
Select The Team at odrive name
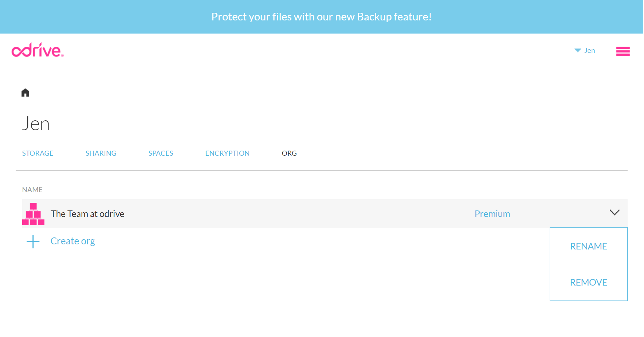coord(87,214)
